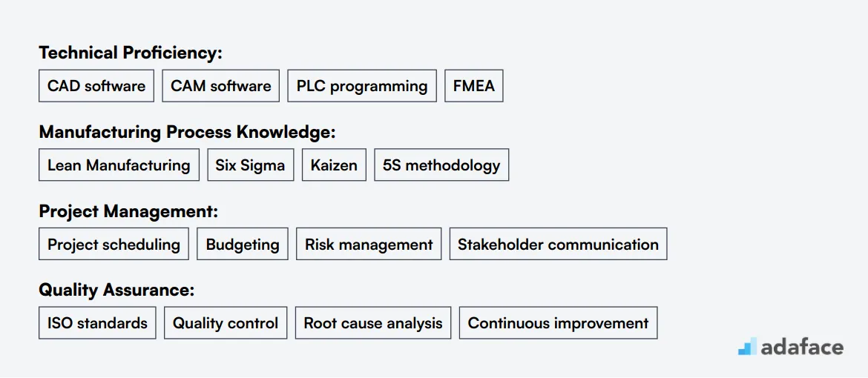
Task: Choose the Project scheduling tag
Action: 114,244
